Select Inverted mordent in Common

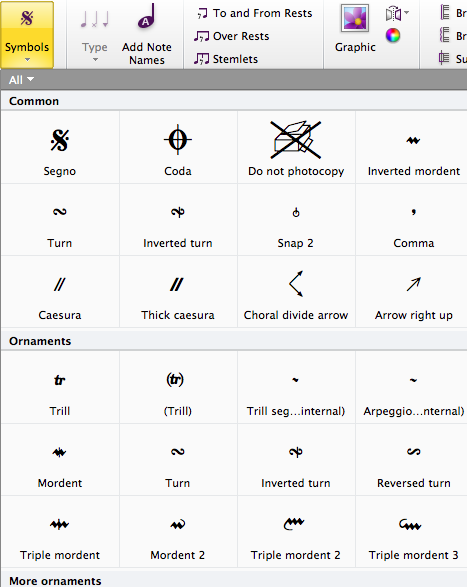click(413, 147)
